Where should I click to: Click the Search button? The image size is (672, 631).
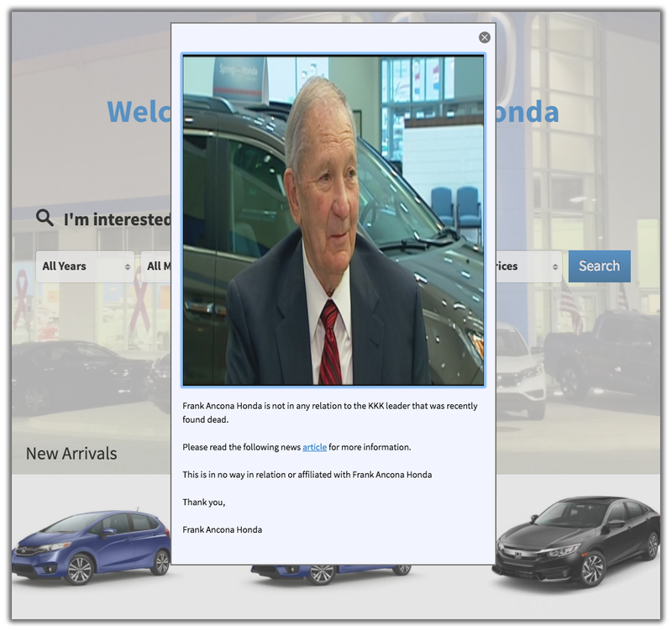pyautogui.click(x=599, y=266)
